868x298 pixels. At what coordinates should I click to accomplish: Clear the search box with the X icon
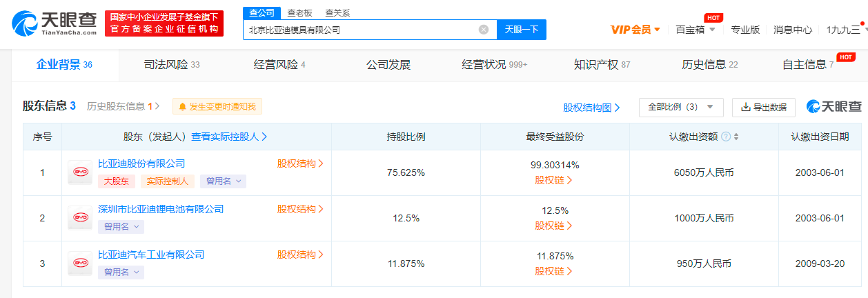(484, 30)
